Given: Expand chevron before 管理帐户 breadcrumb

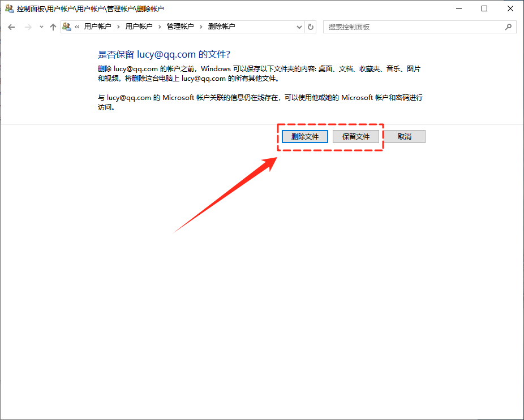Looking at the screenshot, I should [x=160, y=27].
